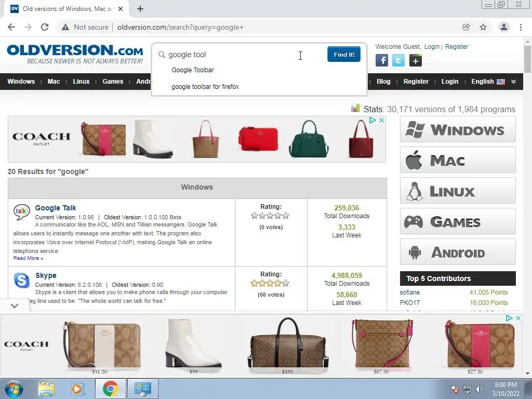
Task: Open a new browser tab
Action: point(140,9)
